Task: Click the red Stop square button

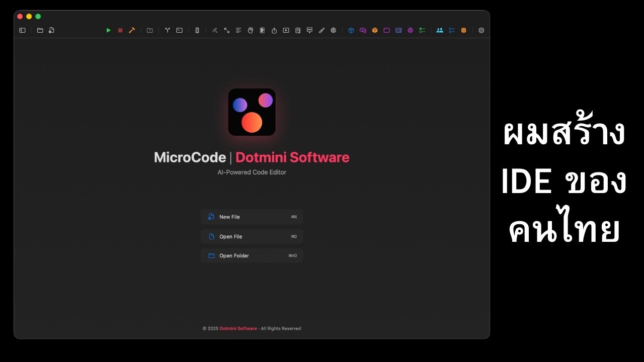Action: 120,30
